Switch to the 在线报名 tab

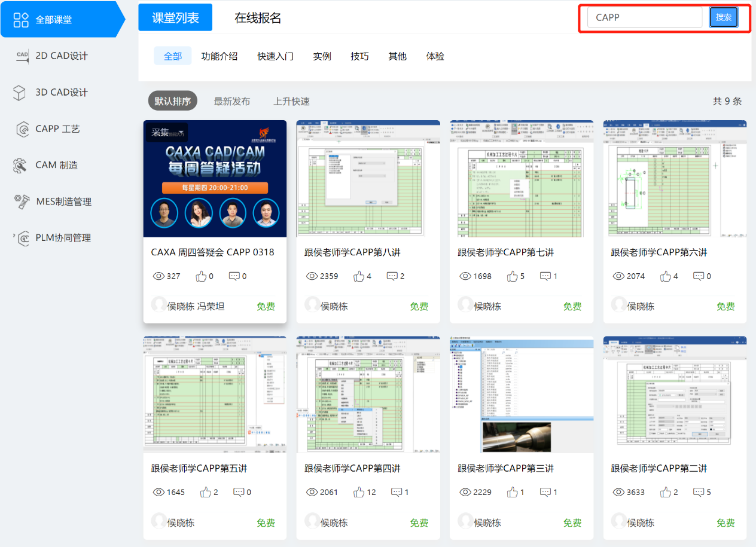258,18
